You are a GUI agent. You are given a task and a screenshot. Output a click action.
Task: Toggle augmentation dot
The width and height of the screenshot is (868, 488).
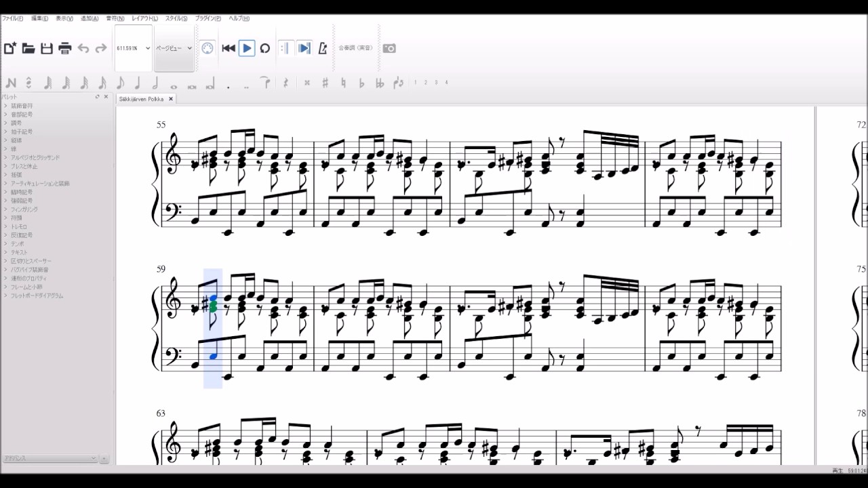tap(229, 87)
